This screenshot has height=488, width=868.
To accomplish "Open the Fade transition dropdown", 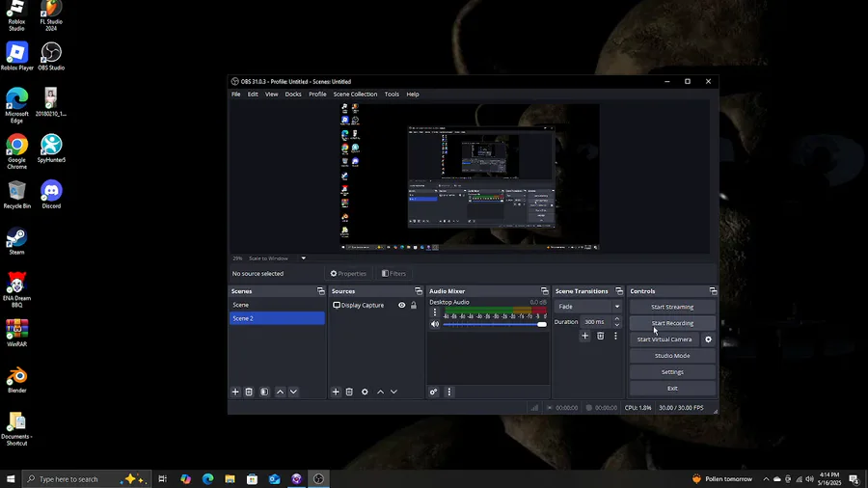I will [588, 307].
